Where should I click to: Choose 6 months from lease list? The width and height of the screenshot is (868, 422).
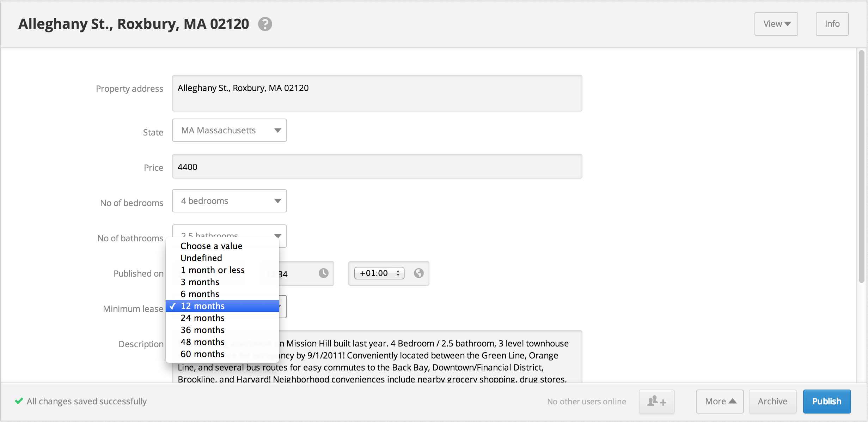pos(200,294)
